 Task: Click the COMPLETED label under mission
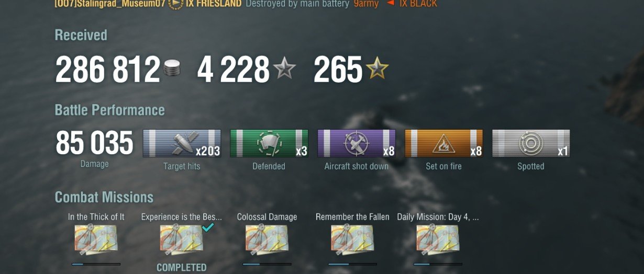[x=182, y=267]
